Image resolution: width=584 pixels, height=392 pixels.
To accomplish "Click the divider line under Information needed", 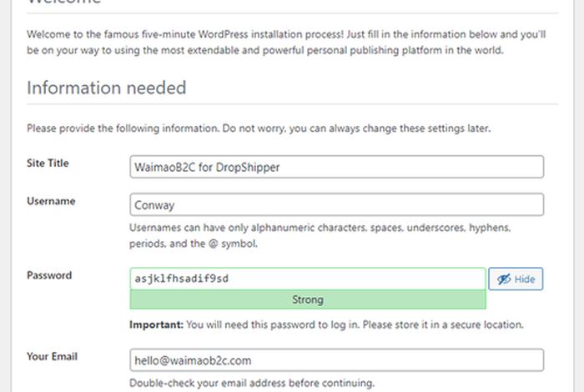I will (292, 104).
